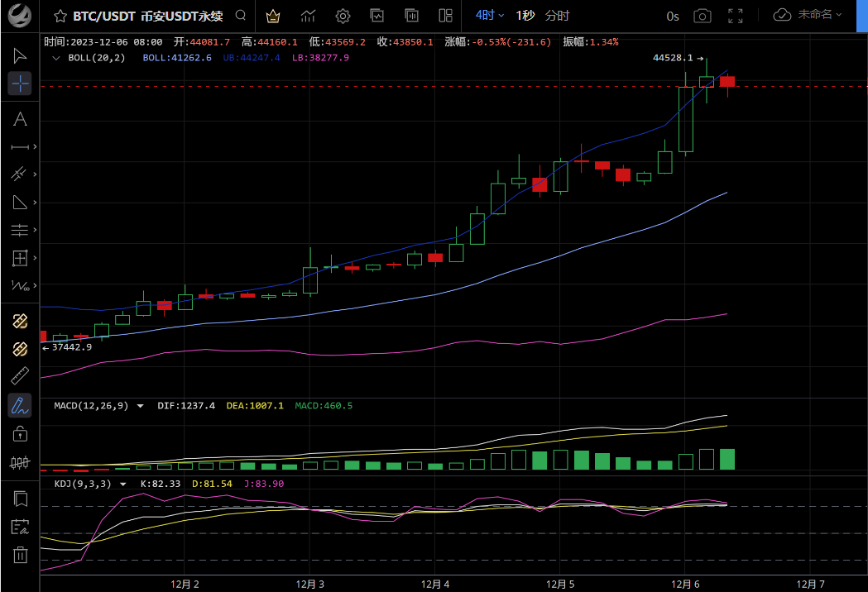868x592 pixels.
Task: Select the crosshair cursor tool
Action: coord(20,84)
